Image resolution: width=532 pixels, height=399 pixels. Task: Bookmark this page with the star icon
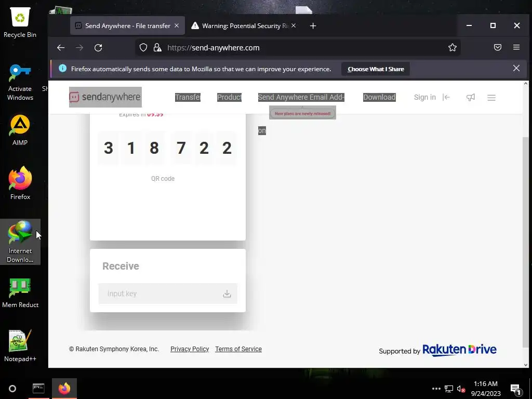click(x=453, y=47)
